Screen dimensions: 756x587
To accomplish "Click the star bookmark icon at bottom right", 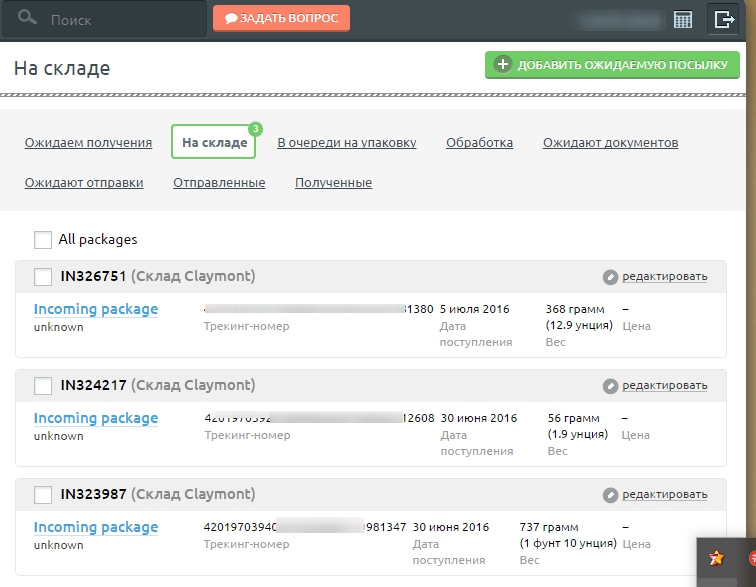I will [x=716, y=558].
